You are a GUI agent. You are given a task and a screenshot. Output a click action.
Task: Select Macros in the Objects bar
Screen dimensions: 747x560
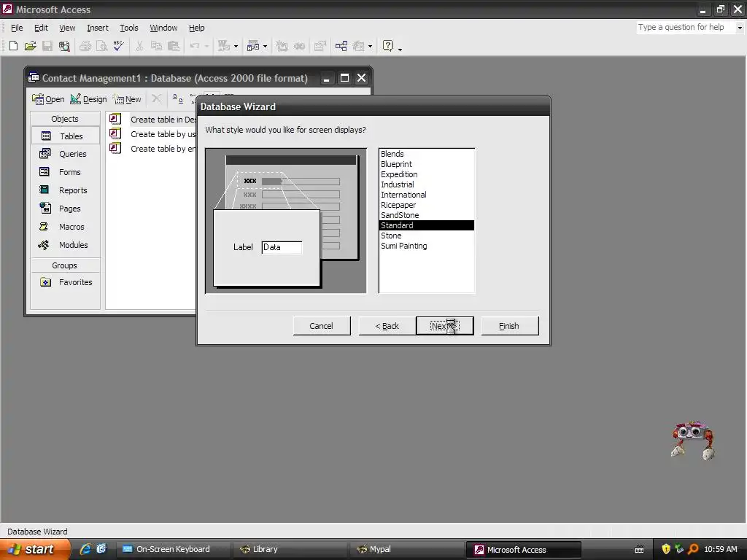coord(65,227)
